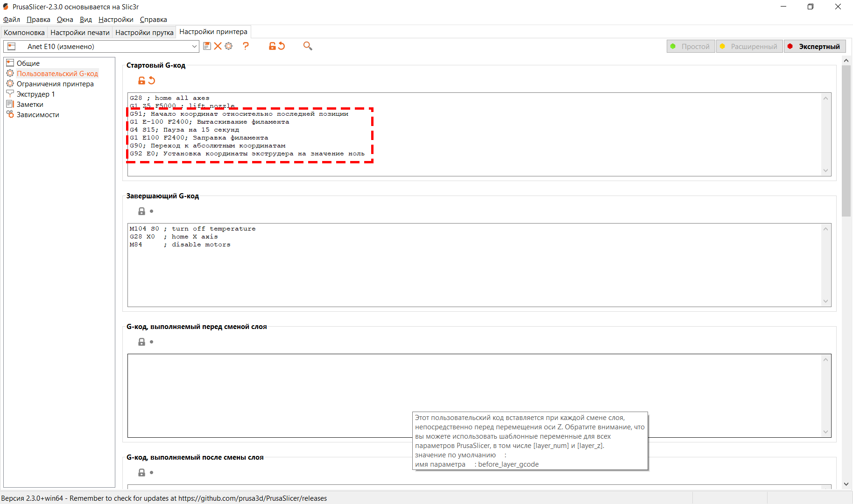Open Ограничения принтера page
The image size is (853, 504).
pos(55,84)
